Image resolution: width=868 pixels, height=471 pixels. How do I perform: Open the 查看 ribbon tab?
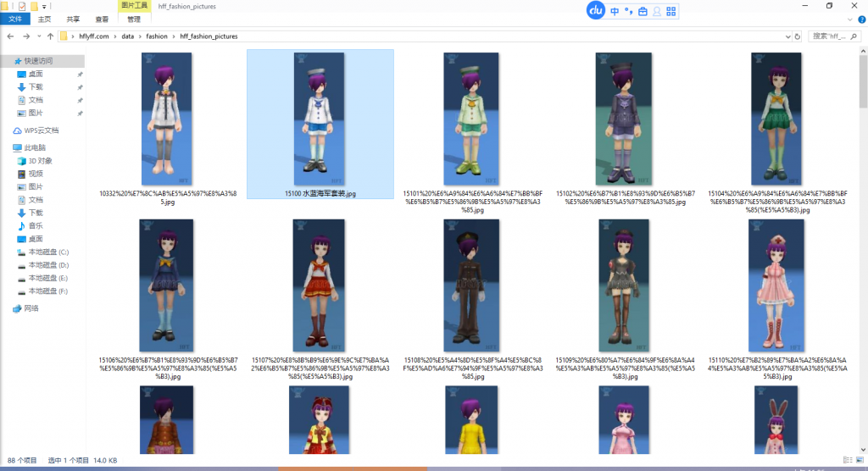tap(102, 19)
